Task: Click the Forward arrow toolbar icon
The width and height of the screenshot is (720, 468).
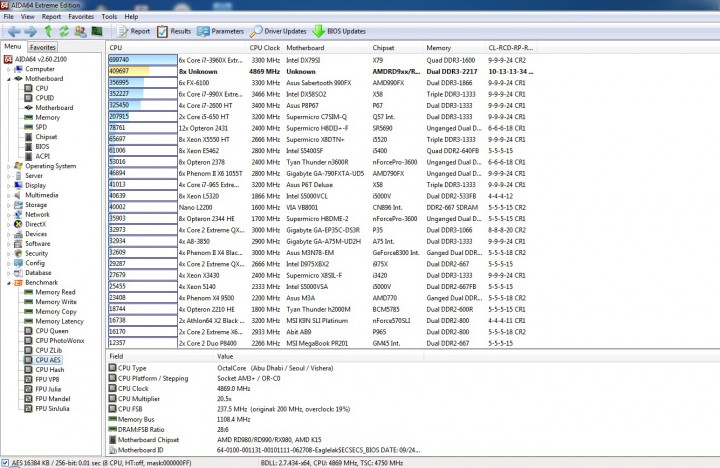Action: [31, 31]
